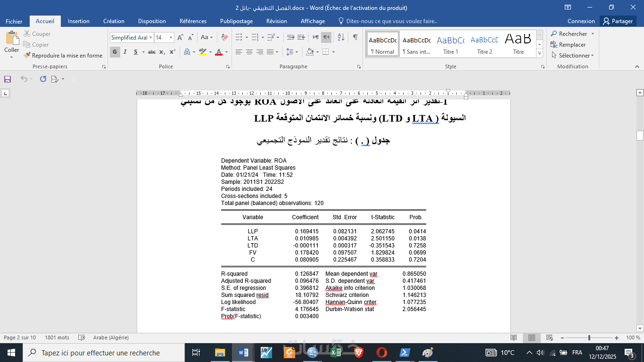Toggle the show paragraph marks pilcrow
This screenshot has height=362, width=644.
coord(355,37)
